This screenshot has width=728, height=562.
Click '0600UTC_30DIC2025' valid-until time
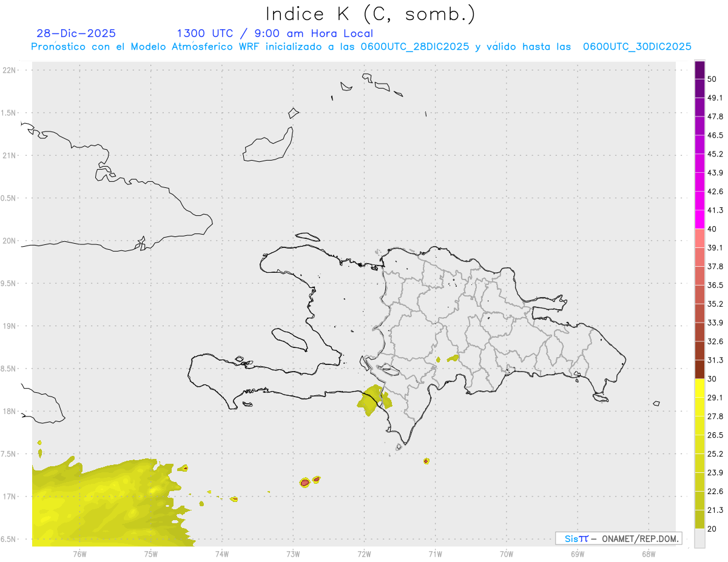637,47
